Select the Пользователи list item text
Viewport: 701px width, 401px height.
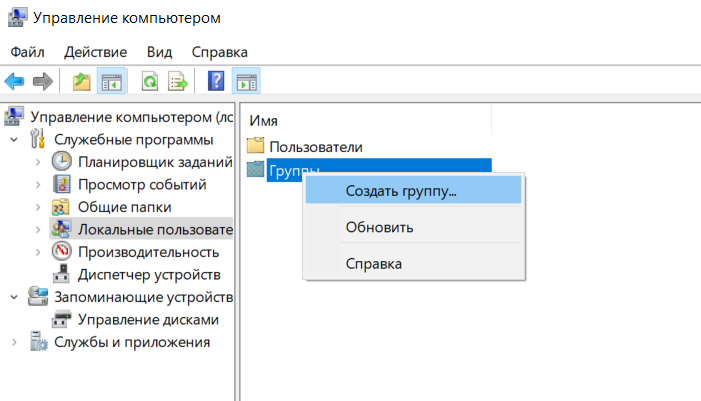(316, 147)
